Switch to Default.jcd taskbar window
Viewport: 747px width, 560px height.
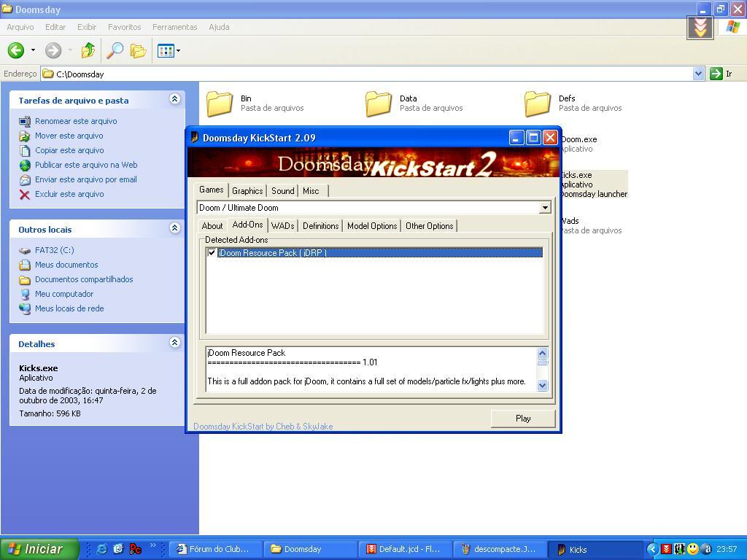pyautogui.click(x=405, y=549)
